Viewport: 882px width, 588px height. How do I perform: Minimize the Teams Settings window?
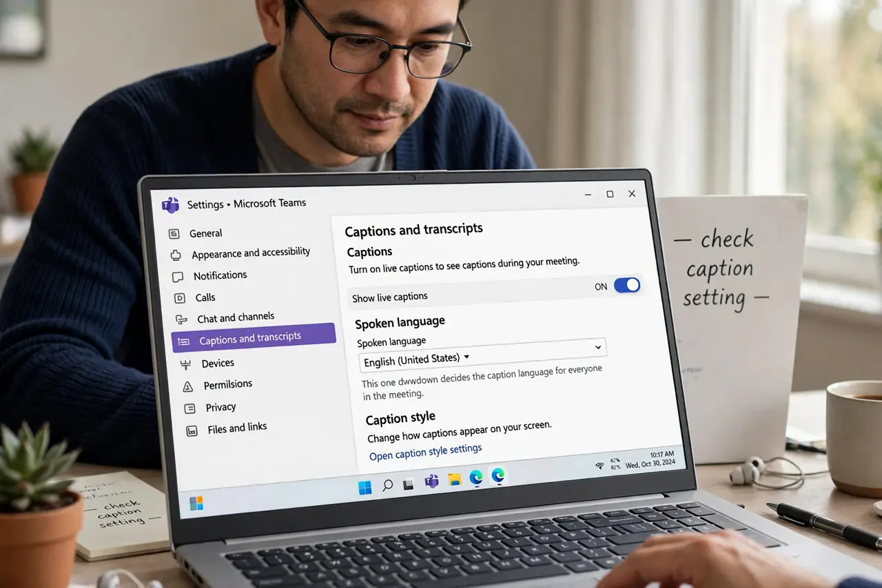pyautogui.click(x=587, y=195)
